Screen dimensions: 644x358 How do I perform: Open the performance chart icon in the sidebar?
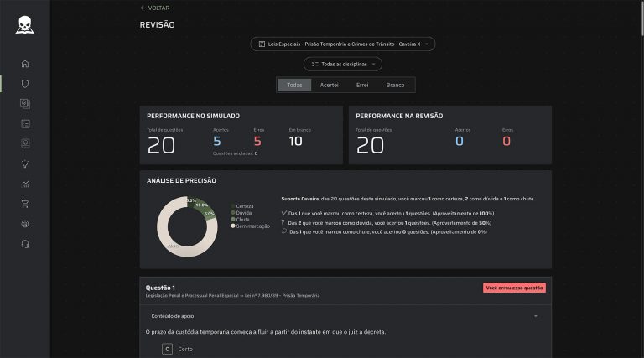[x=25, y=184]
